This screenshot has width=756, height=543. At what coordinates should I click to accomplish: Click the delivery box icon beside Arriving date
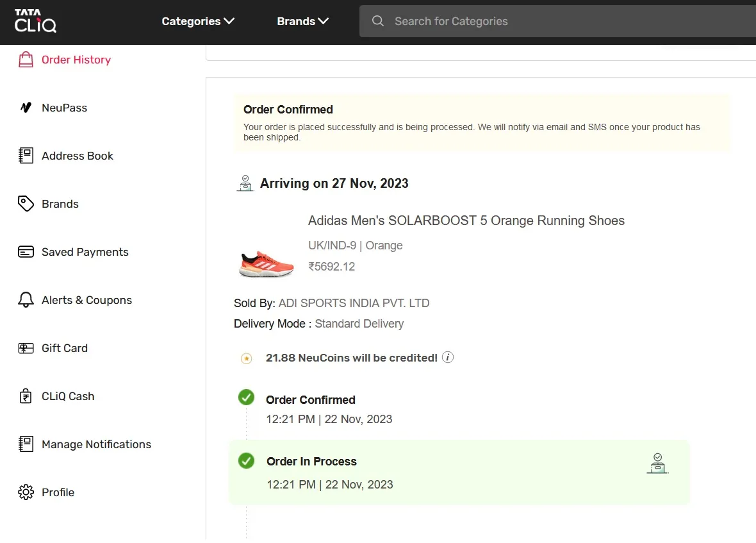[x=245, y=183]
